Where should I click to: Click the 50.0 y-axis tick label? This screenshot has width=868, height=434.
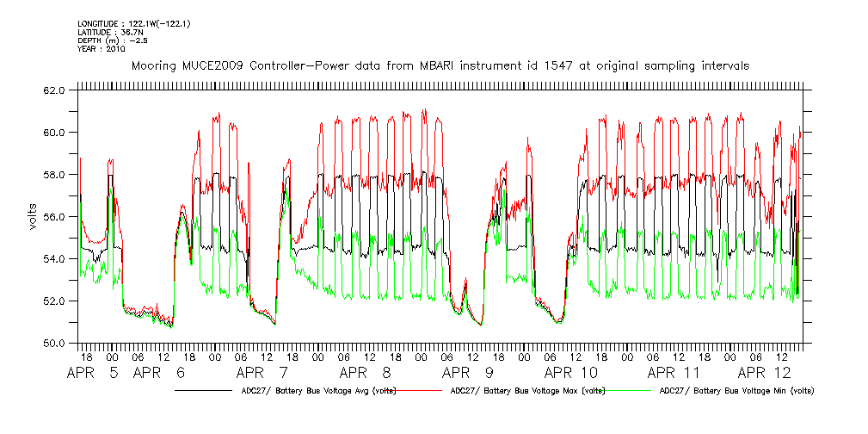click(55, 344)
